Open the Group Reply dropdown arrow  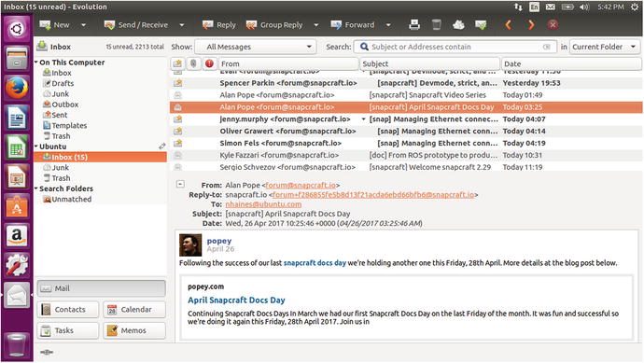pos(316,25)
